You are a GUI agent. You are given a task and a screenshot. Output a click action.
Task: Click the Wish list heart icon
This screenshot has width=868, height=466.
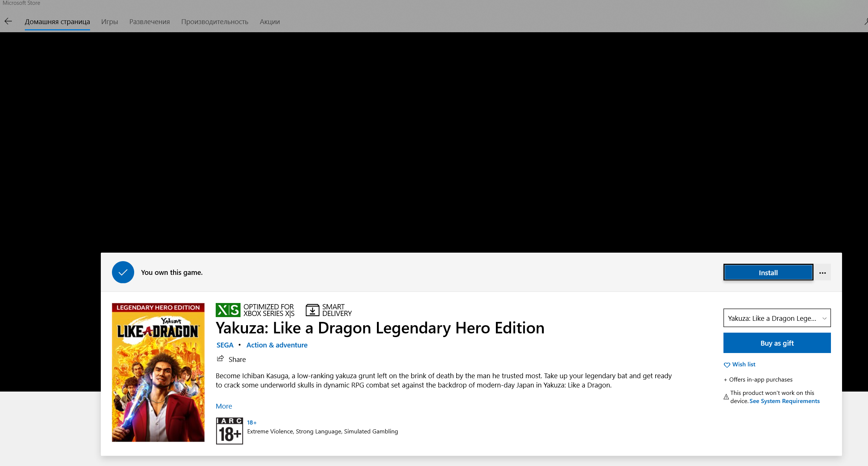tap(727, 365)
